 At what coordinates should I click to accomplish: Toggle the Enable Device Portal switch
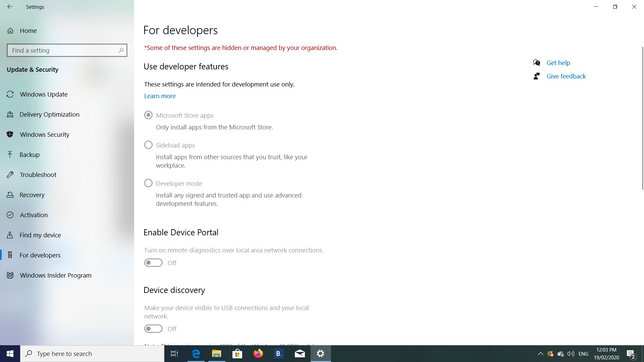pos(153,263)
